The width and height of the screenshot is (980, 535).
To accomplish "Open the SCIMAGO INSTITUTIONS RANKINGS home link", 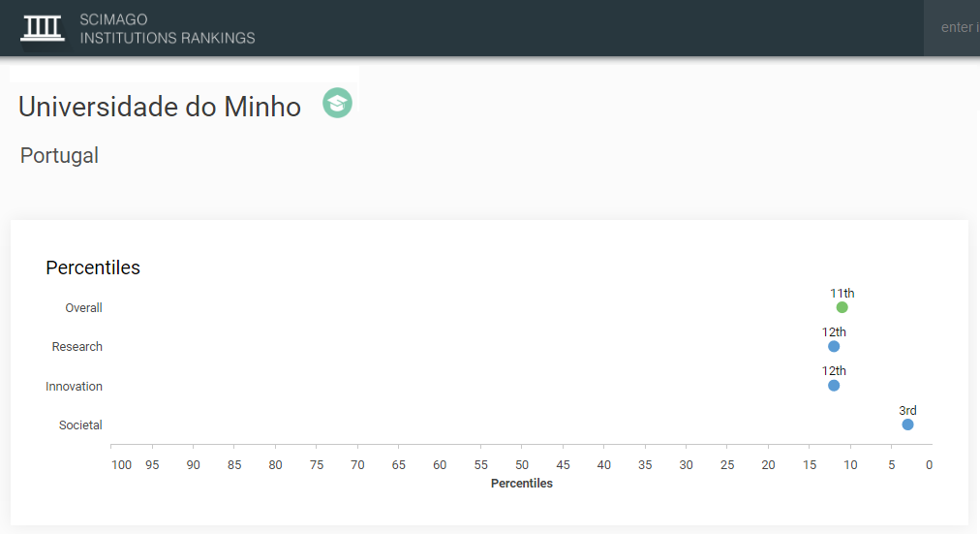I will (167, 29).
